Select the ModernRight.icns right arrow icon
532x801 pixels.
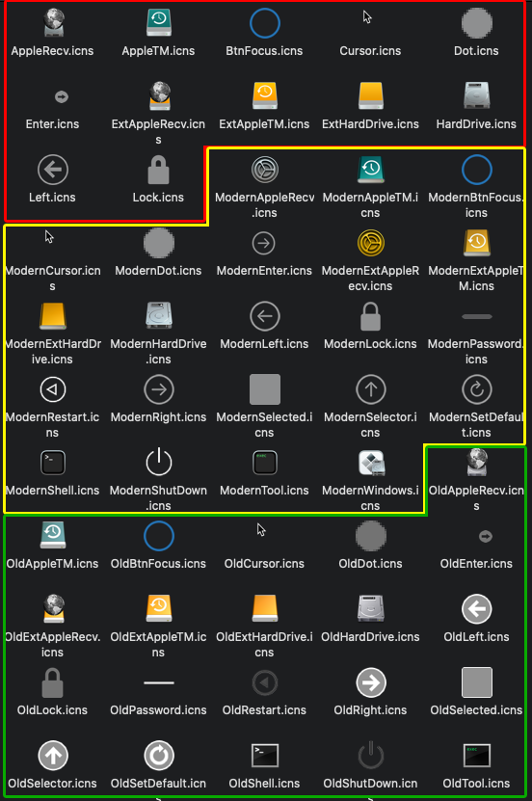pos(159,389)
